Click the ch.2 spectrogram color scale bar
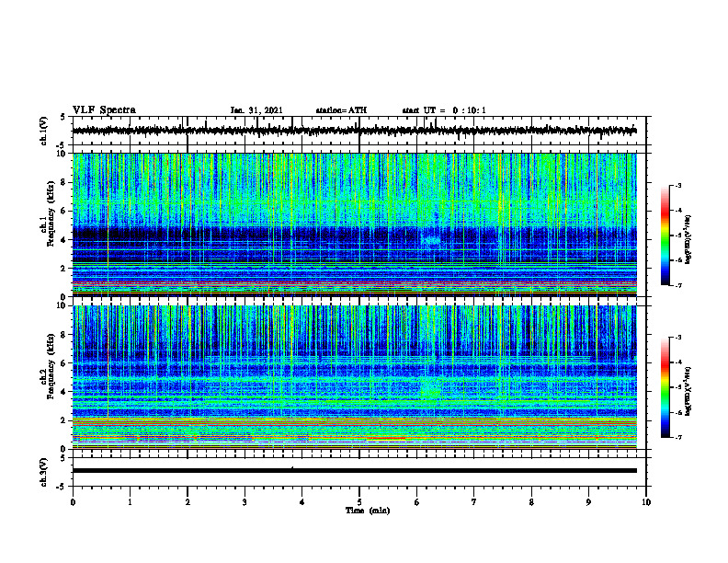This screenshot has width=728, height=563. [x=665, y=387]
